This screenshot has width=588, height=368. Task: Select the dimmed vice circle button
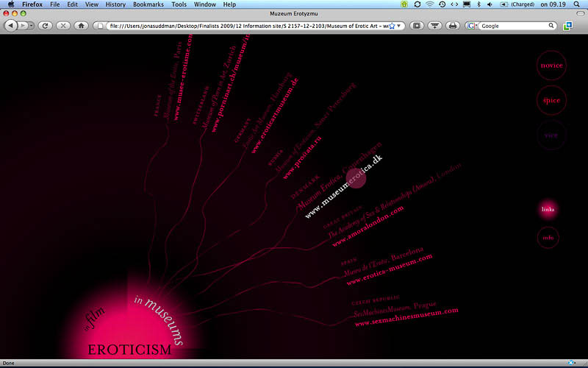click(x=551, y=135)
